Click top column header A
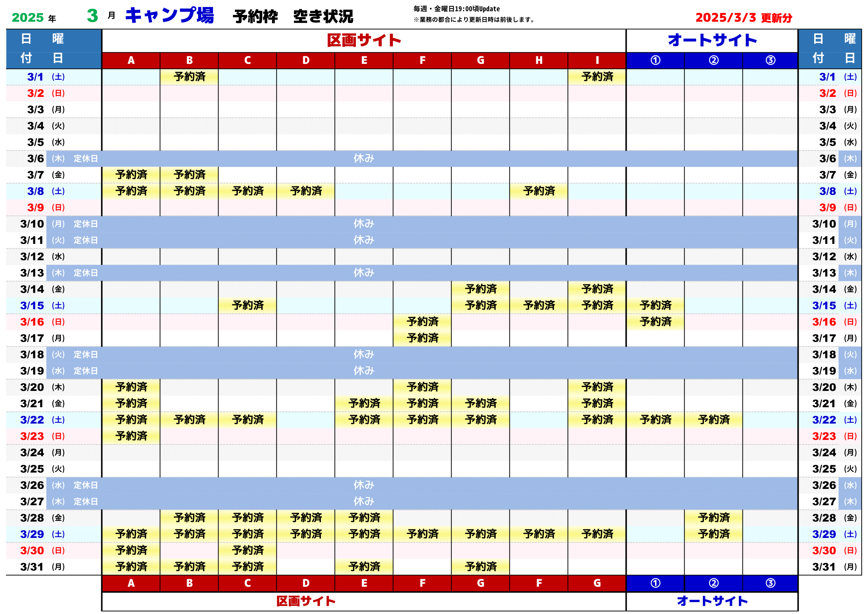This screenshot has height=614, width=868. tap(131, 61)
